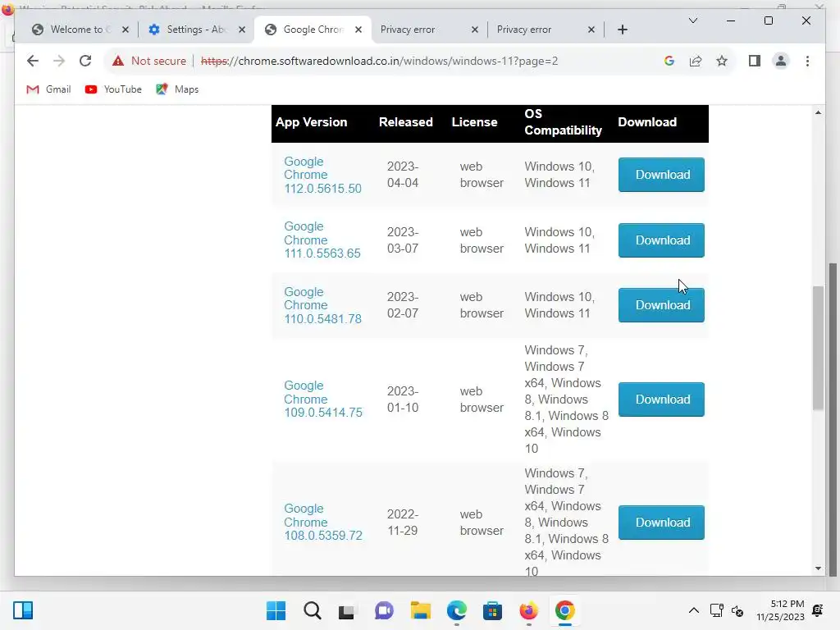
Task: Open Google Chrome 109.0.5414.75 link
Action: (323, 399)
